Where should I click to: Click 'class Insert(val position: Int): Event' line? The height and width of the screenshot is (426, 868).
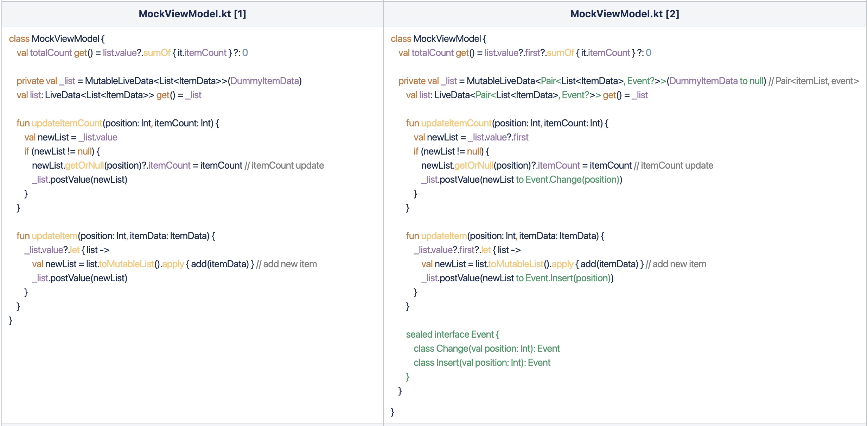click(482, 363)
